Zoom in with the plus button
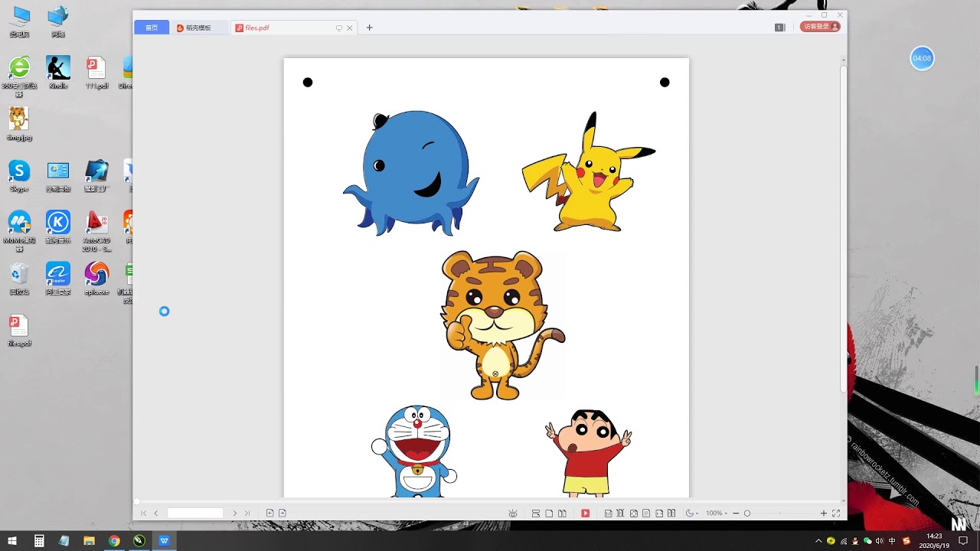Screen dimensions: 980x551 tap(824, 514)
